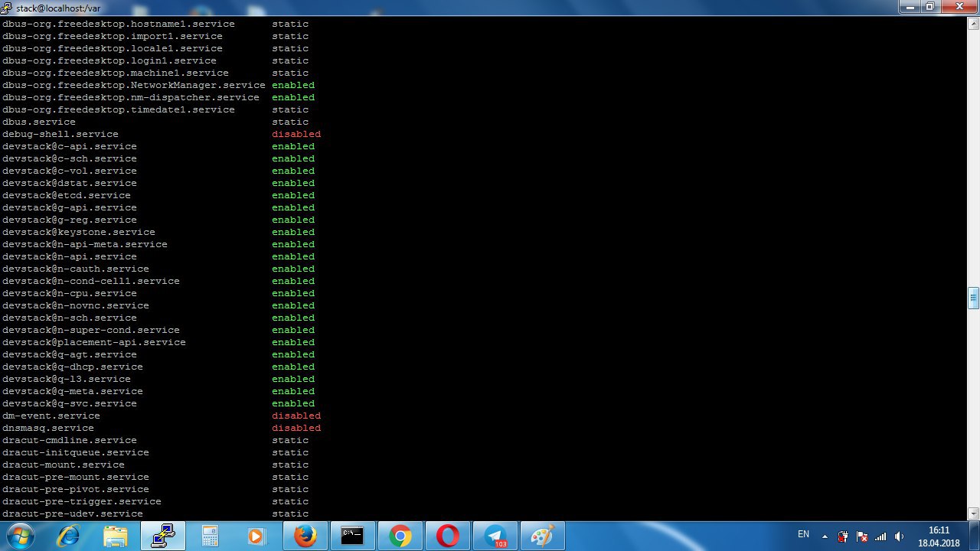Click static status of dracut-pre-trigger.service

[x=290, y=501]
